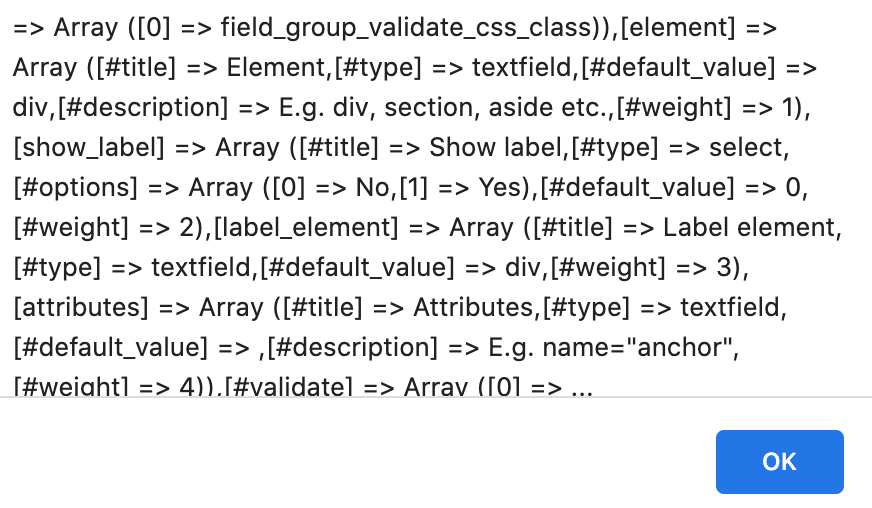Click the 'Label element' title text
The width and height of the screenshot is (872, 508).
point(749,228)
